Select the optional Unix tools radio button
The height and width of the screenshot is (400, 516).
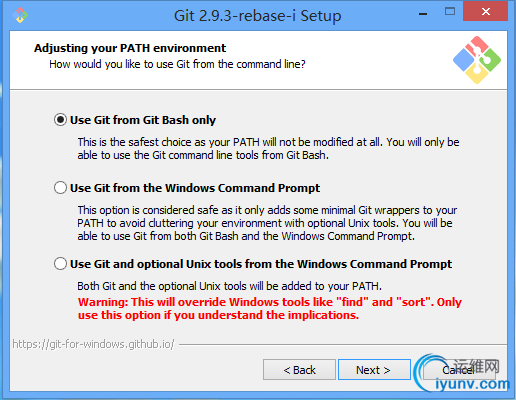60,264
